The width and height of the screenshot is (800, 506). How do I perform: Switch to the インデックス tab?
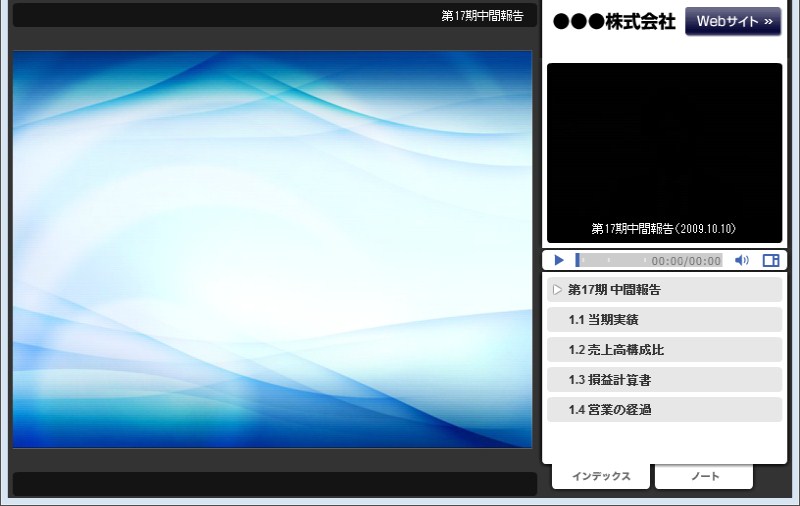[601, 476]
